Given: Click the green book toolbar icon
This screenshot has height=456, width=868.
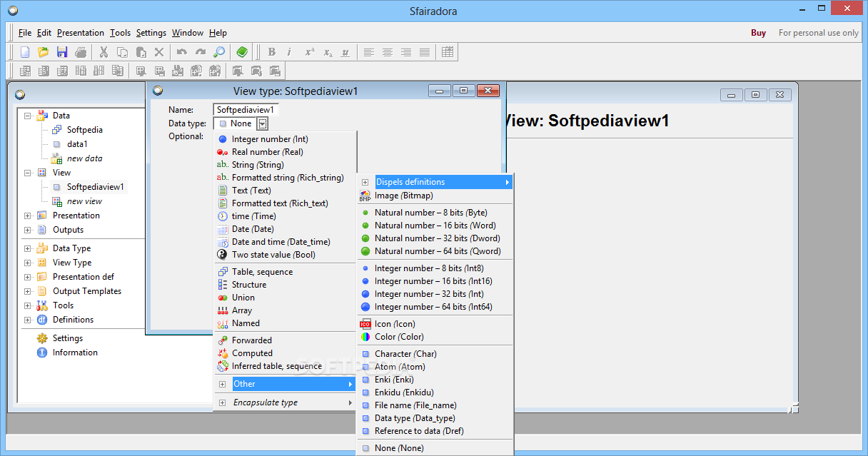Looking at the screenshot, I should pos(242,52).
